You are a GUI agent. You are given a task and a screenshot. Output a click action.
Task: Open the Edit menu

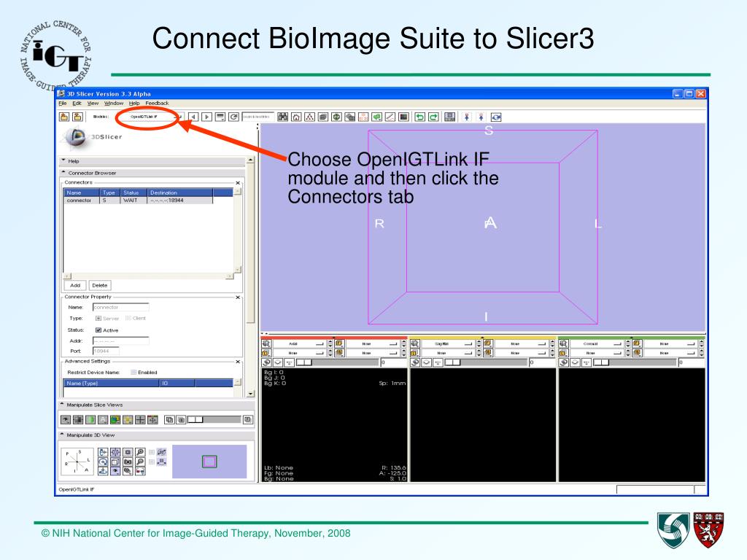click(77, 104)
